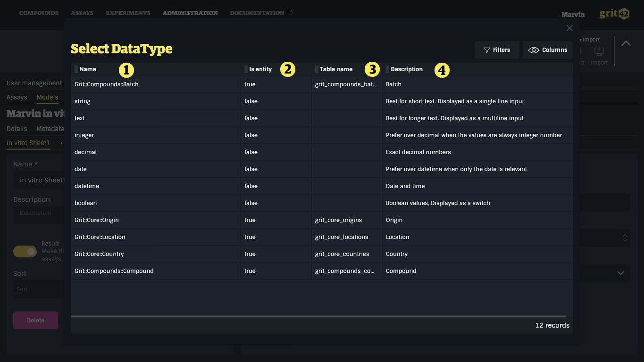The image size is (644, 362).
Task: Click the Table name column handle
Action: coord(317,69)
